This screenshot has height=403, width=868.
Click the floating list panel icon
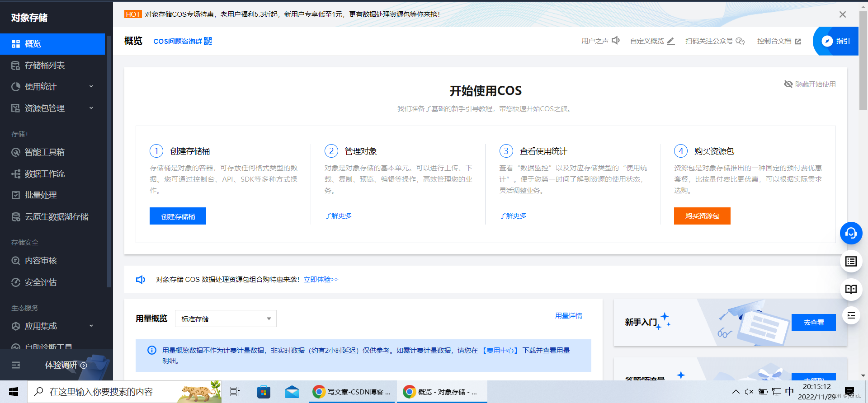851,262
